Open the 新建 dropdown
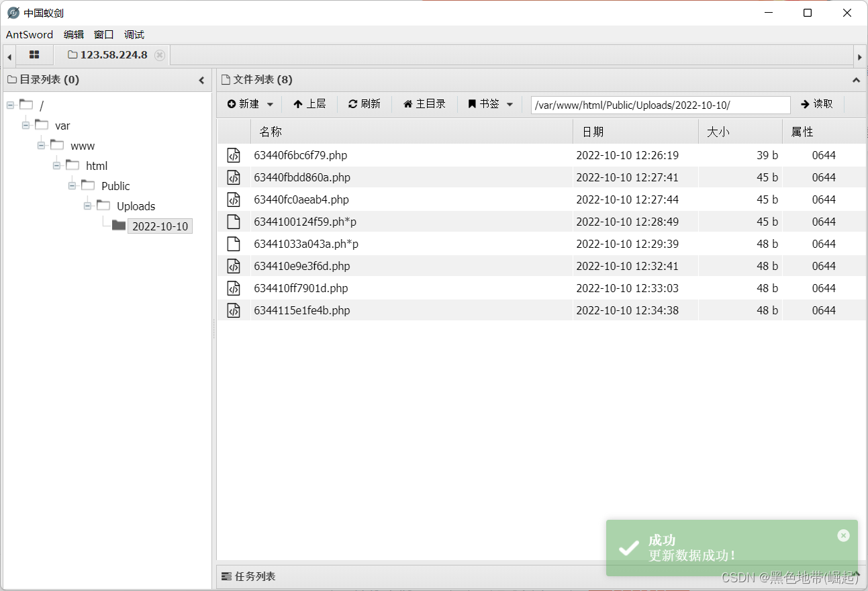 (x=250, y=104)
